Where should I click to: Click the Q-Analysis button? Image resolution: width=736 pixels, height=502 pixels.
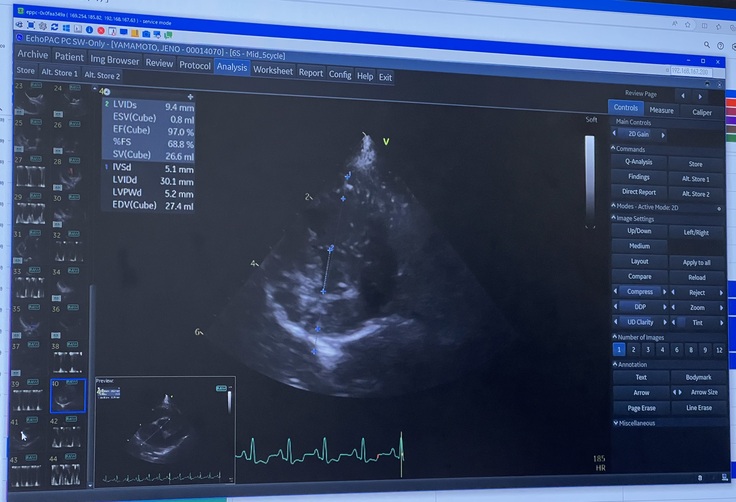(638, 163)
